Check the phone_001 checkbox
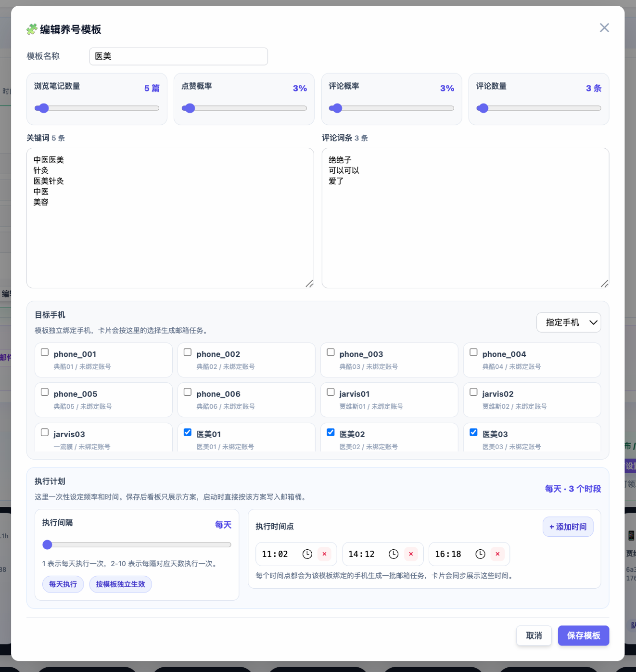 (45, 352)
